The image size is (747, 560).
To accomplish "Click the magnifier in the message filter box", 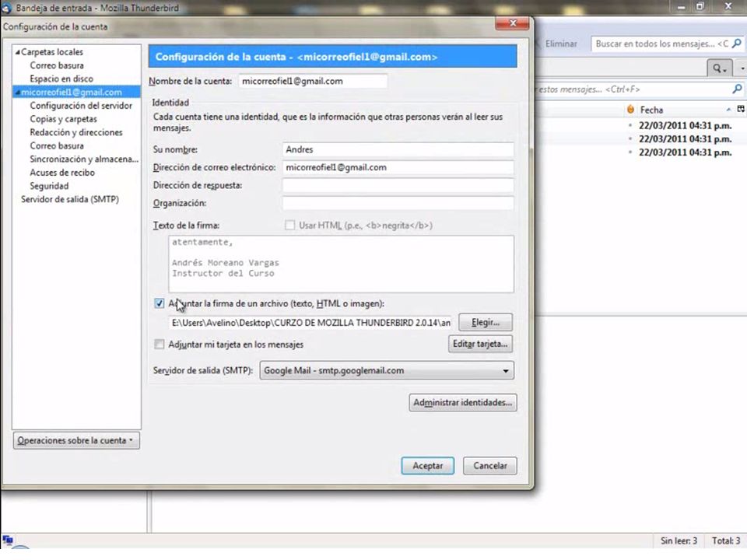I will point(737,89).
